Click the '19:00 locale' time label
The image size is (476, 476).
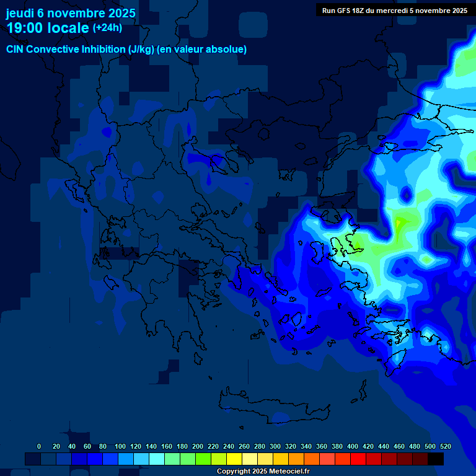(48, 28)
